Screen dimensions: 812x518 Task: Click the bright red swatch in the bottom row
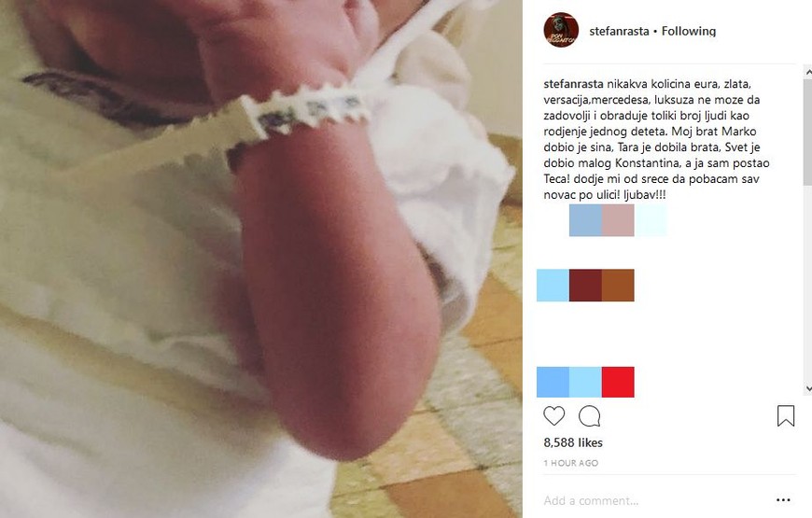tap(618, 382)
